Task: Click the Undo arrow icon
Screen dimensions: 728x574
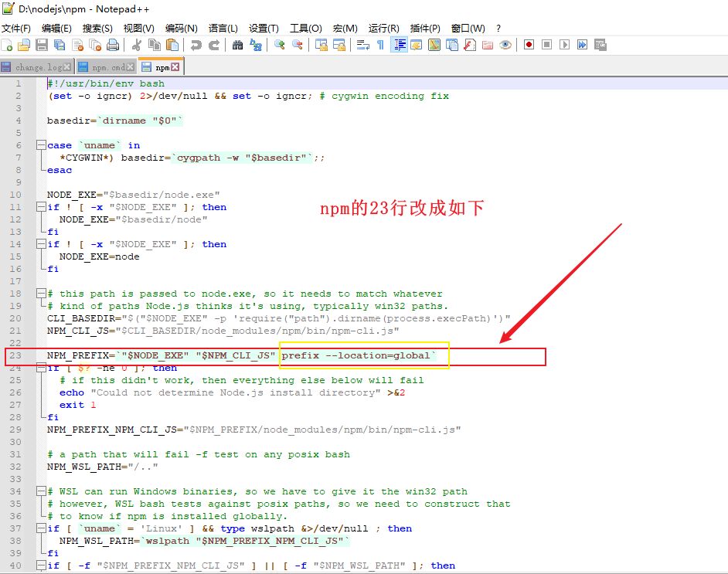Action: point(196,45)
